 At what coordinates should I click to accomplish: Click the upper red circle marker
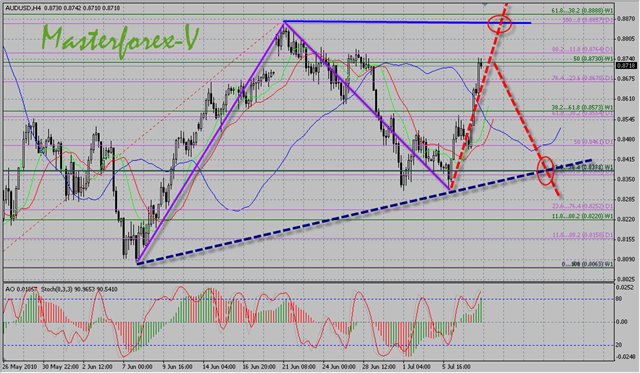click(500, 23)
